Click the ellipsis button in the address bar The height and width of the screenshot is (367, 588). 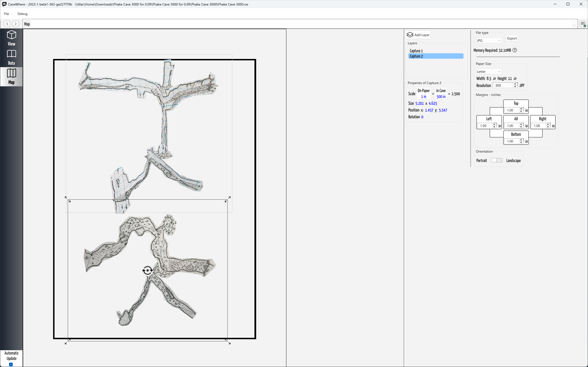coord(574,24)
